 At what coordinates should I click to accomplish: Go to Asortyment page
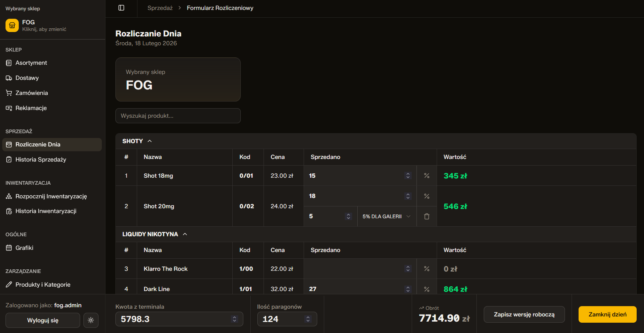31,63
